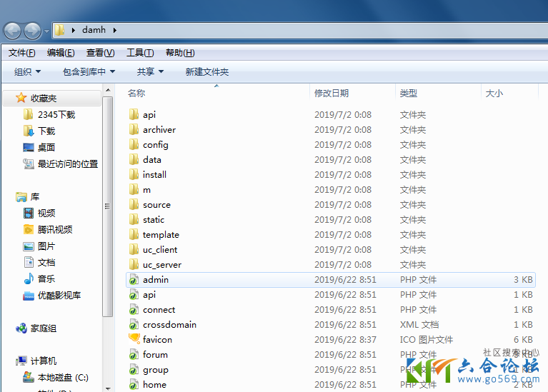The width and height of the screenshot is (548, 392).
Task: Click damh in the address breadcrumb
Action: point(93,30)
